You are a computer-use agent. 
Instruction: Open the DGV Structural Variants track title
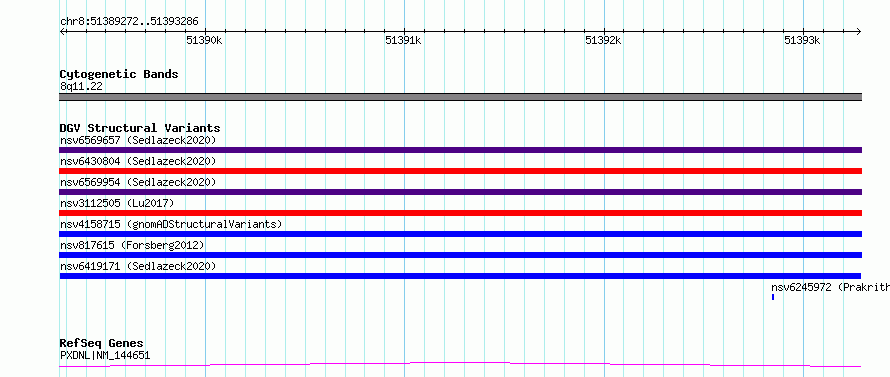click(140, 128)
